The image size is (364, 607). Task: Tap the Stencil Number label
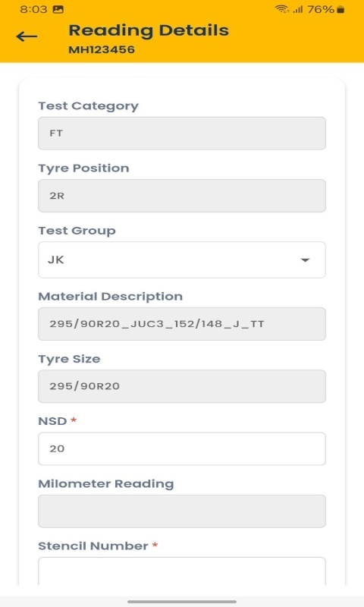pos(93,546)
